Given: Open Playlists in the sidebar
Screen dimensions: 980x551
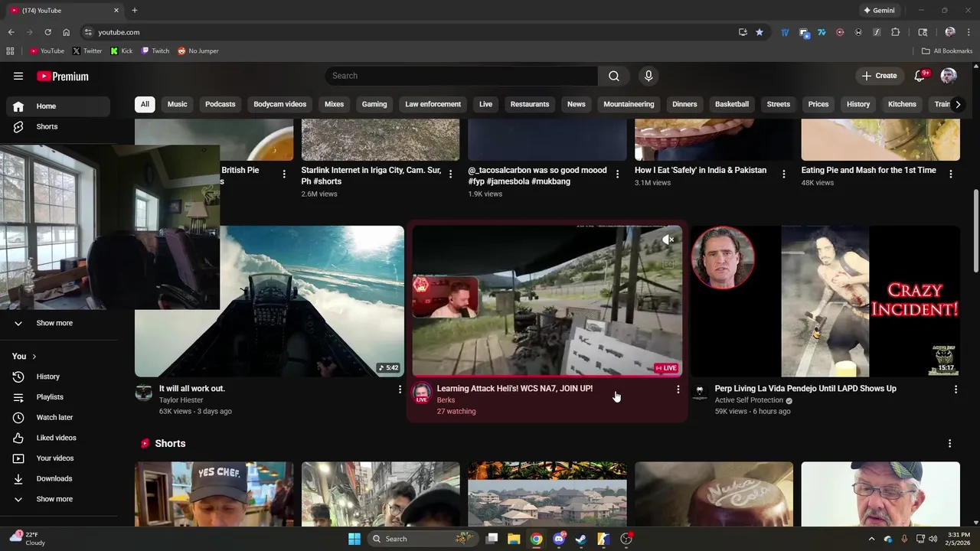Looking at the screenshot, I should [x=59, y=397].
